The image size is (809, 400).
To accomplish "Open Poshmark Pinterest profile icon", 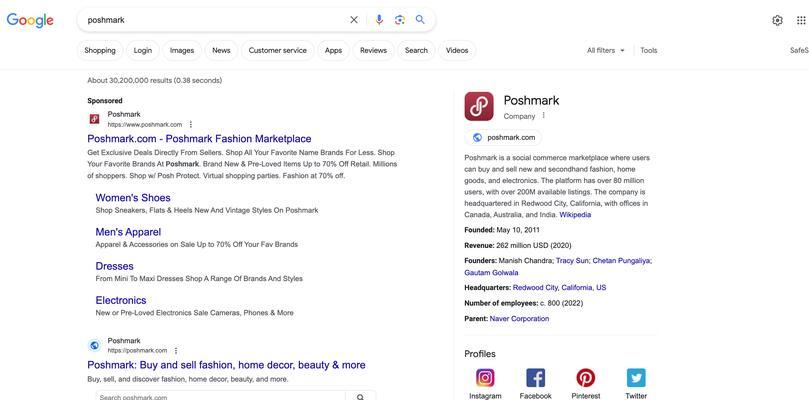I will [586, 378].
